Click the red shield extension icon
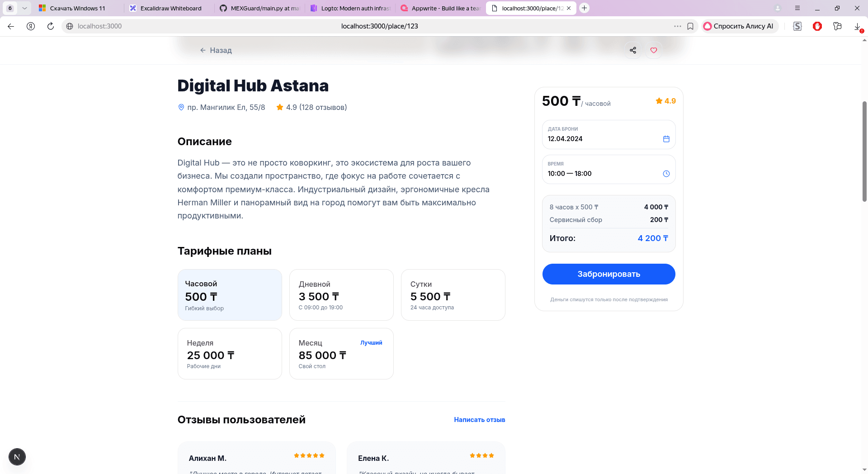868x474 pixels. click(817, 26)
